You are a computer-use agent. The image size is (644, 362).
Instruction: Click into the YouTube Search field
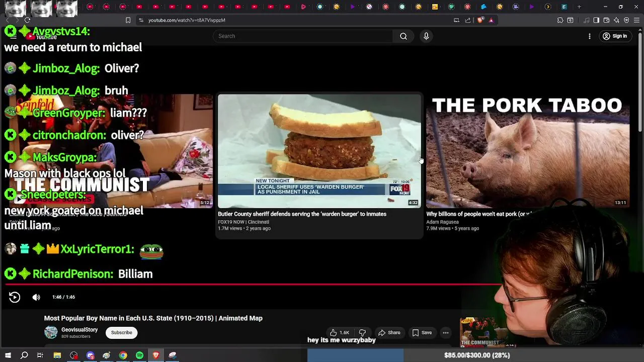click(x=303, y=36)
